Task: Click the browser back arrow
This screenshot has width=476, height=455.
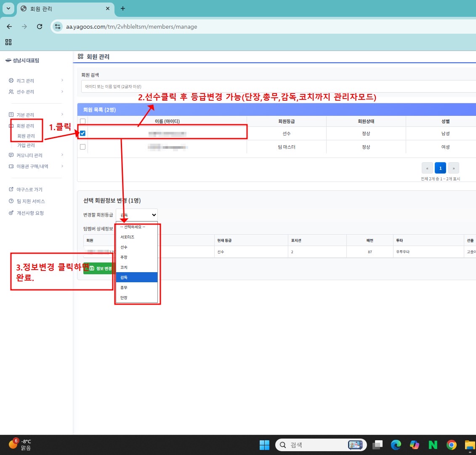Action: [9, 27]
